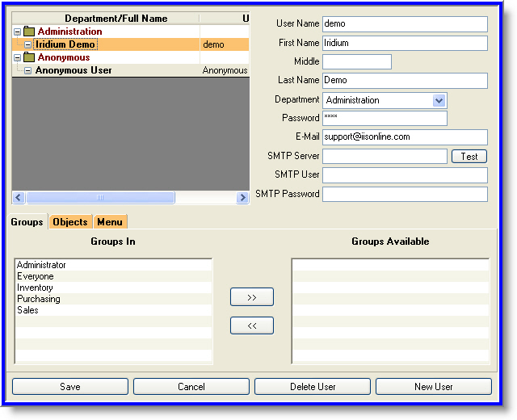Click into the E-Mail field
The width and height of the screenshot is (517, 420).
[x=404, y=137]
